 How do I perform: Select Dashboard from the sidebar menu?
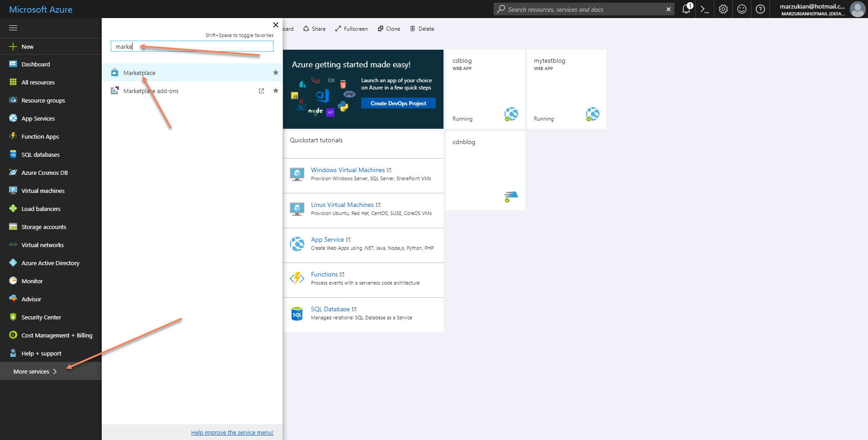(x=35, y=64)
